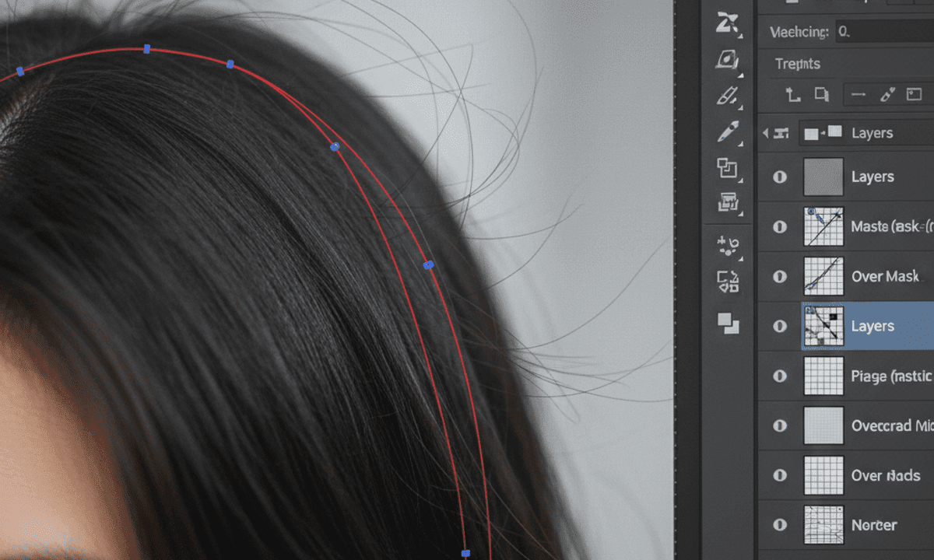Screen dimensions: 934x560
Task: Click the anchor point icon under Trepnts
Action: click(795, 95)
